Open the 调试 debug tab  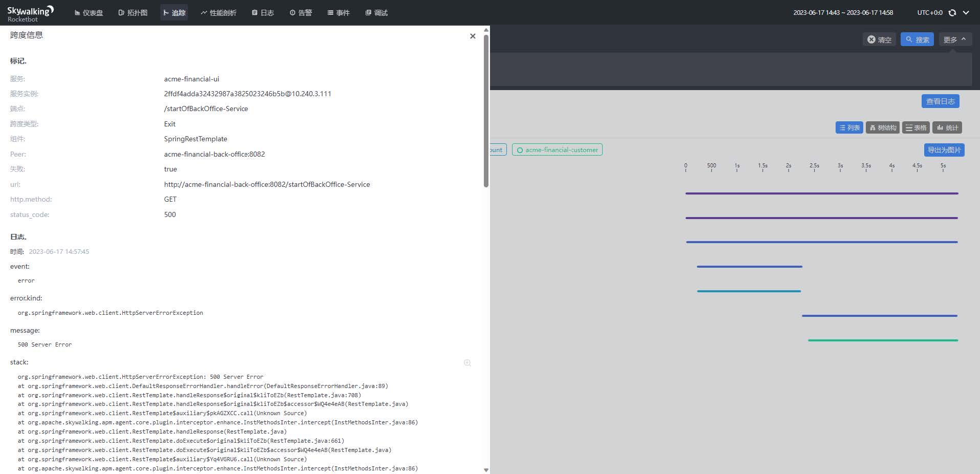tap(376, 13)
